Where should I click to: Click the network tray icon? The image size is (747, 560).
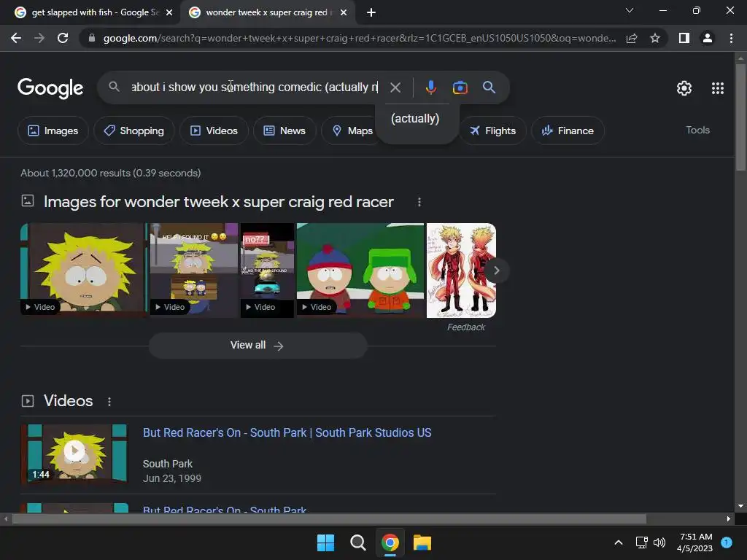tap(642, 542)
